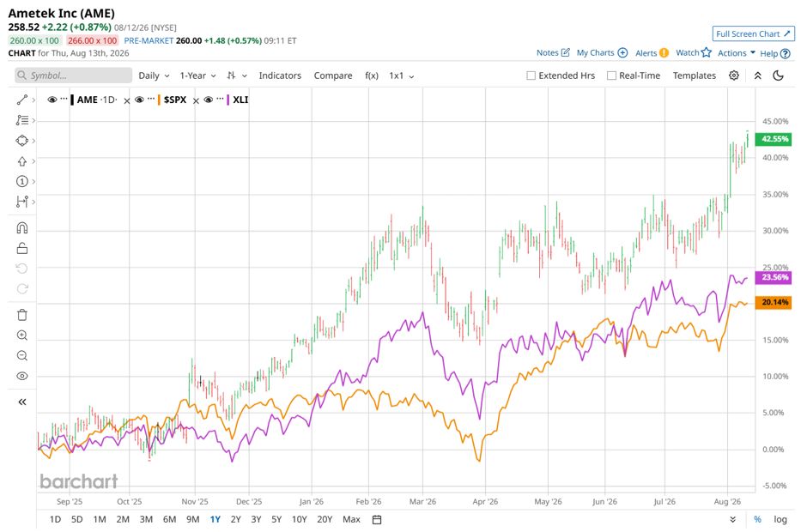Image resolution: width=807 pixels, height=532 pixels.
Task: Open $SPX series options menu
Action: click(x=151, y=99)
